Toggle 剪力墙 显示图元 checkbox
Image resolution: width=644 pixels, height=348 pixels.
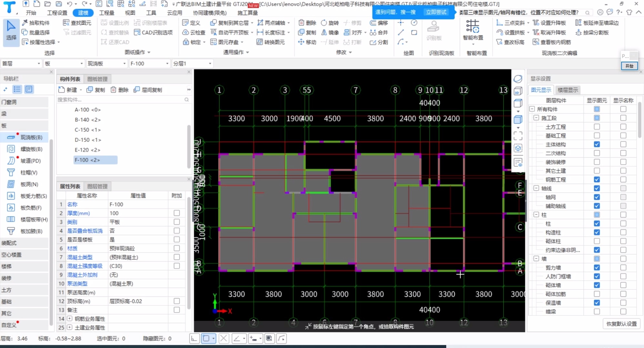[597, 267]
